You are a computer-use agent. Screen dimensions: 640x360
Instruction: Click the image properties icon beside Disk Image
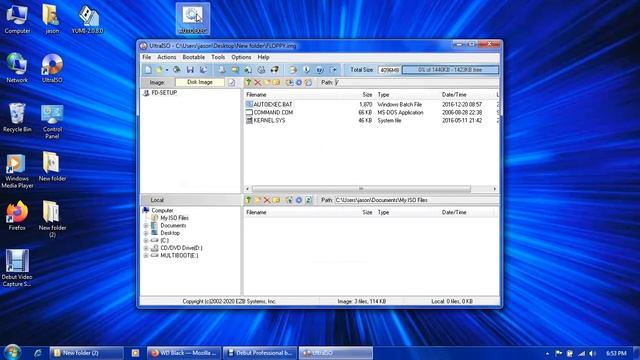pos(231,82)
